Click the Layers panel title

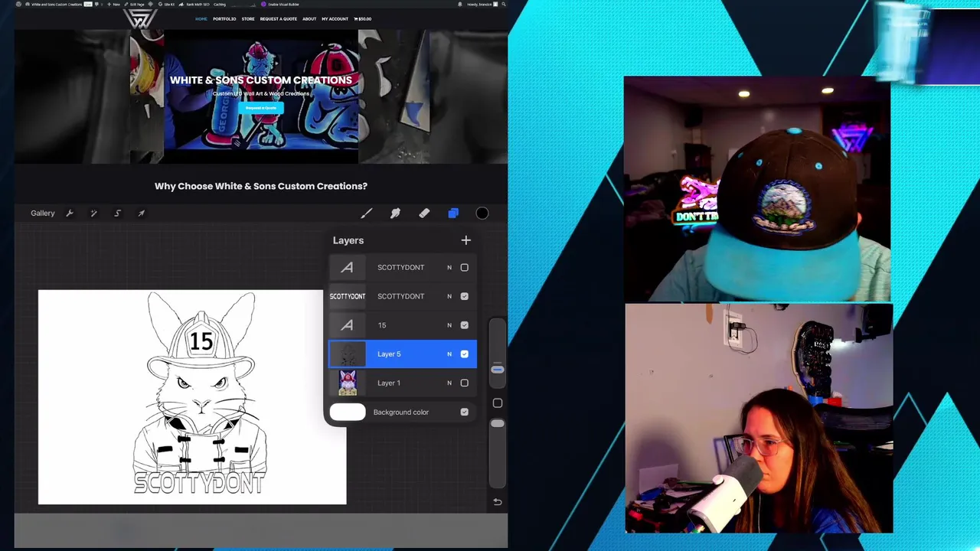click(348, 240)
